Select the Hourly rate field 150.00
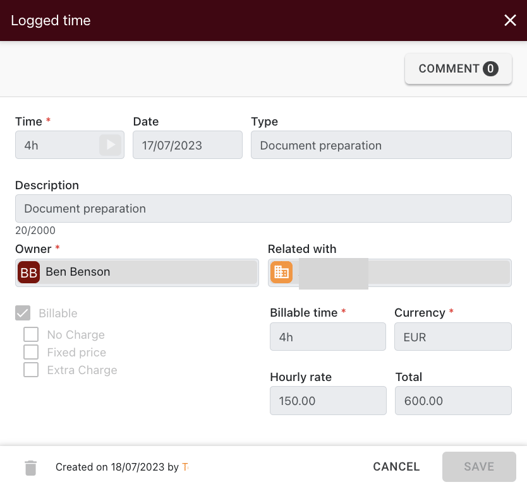Screen dimensions: 527x487 pos(328,400)
